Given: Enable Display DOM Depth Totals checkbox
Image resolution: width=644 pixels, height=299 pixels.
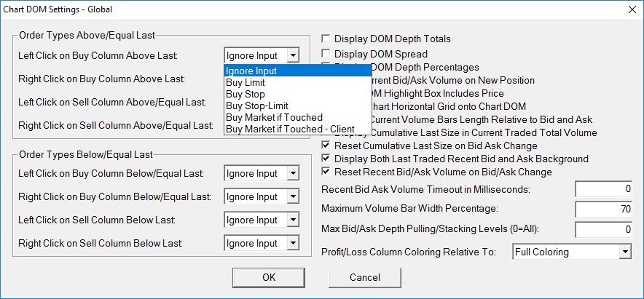Looking at the screenshot, I should tap(327, 39).
